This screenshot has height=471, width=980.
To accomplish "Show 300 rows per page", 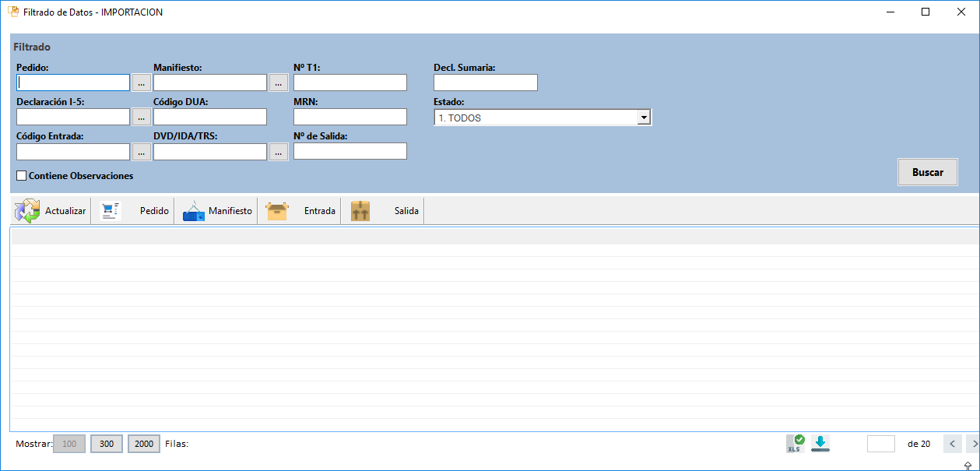I will (x=107, y=444).
